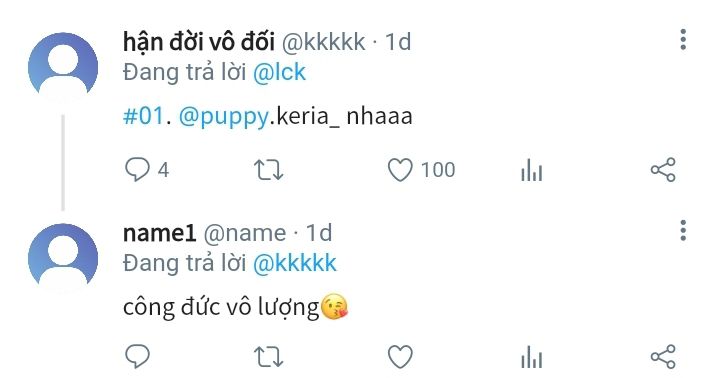The width and height of the screenshot is (720, 378).
Task: Open the @kkkkk mention in name1's reply
Action: (295, 263)
